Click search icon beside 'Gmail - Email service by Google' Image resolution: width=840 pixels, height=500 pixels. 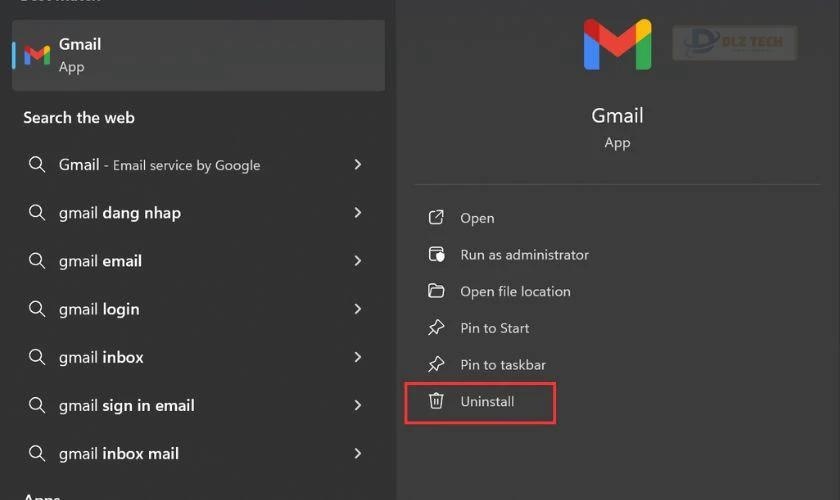[x=36, y=164]
